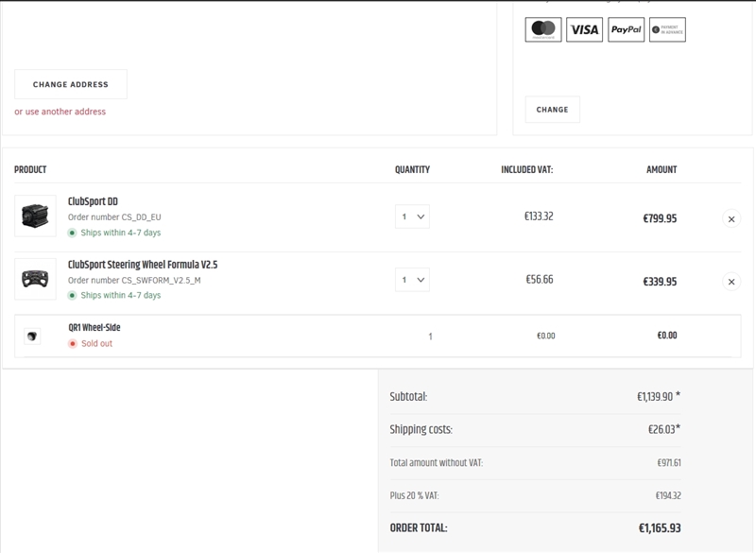
Task: Remove ClubSport Steering Wheel Formula V2.5 item
Action: tap(730, 282)
